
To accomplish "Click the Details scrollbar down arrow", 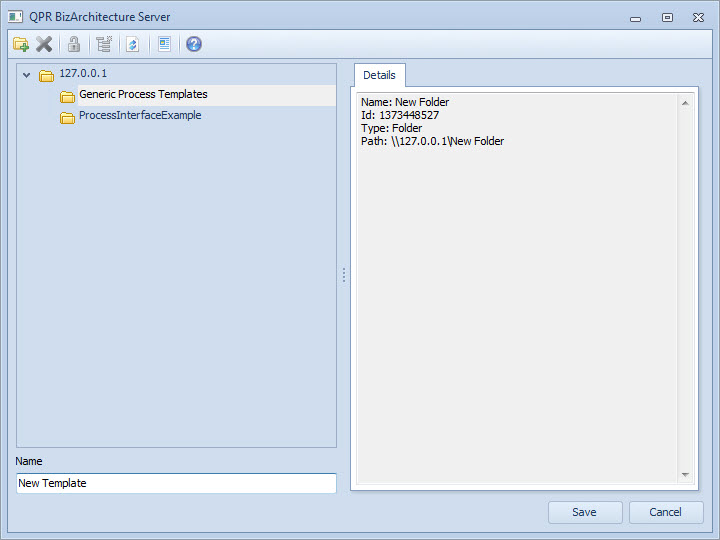I will [685, 475].
